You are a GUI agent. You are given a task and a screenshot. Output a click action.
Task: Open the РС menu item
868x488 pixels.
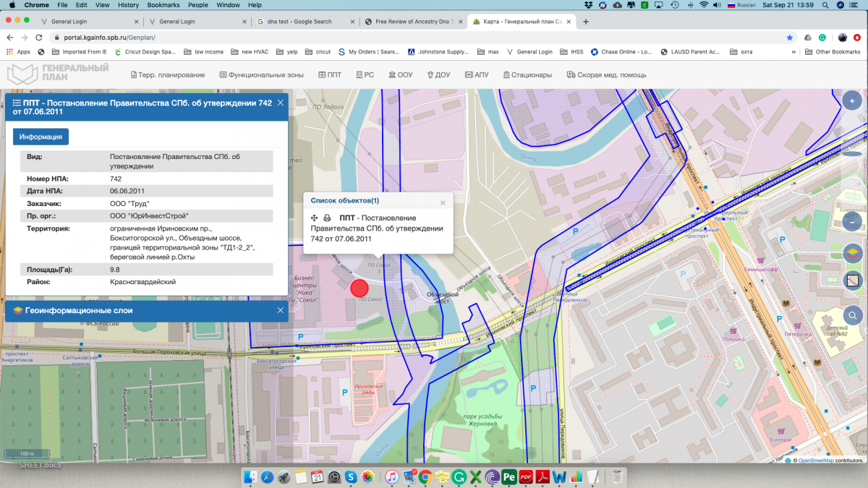365,74
